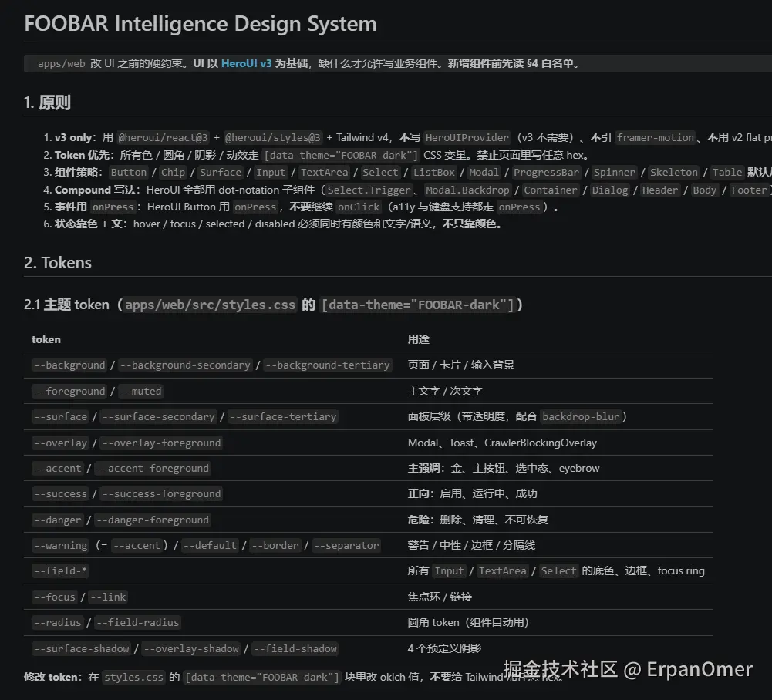Click the Chip code in component strategy
Screen dimensions: 772x700
click(x=173, y=172)
